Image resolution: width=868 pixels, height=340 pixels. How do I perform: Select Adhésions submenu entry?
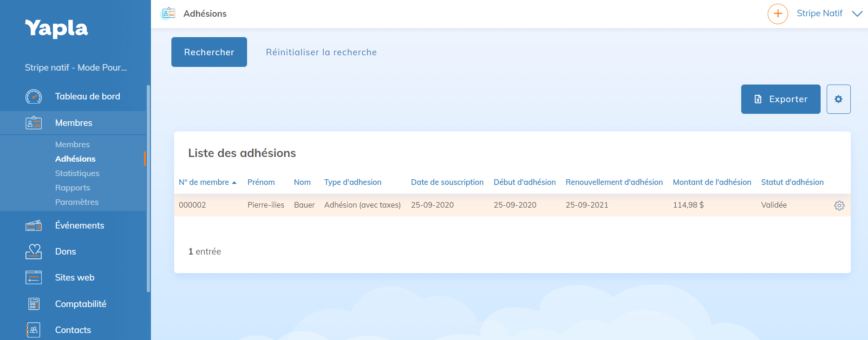click(75, 159)
